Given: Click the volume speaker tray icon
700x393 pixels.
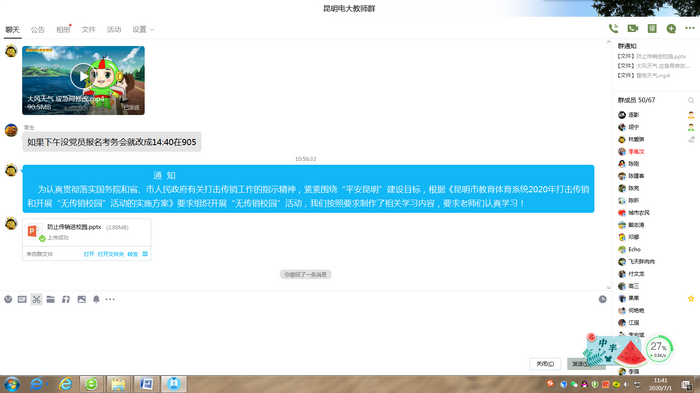Looking at the screenshot, I should [627, 384].
